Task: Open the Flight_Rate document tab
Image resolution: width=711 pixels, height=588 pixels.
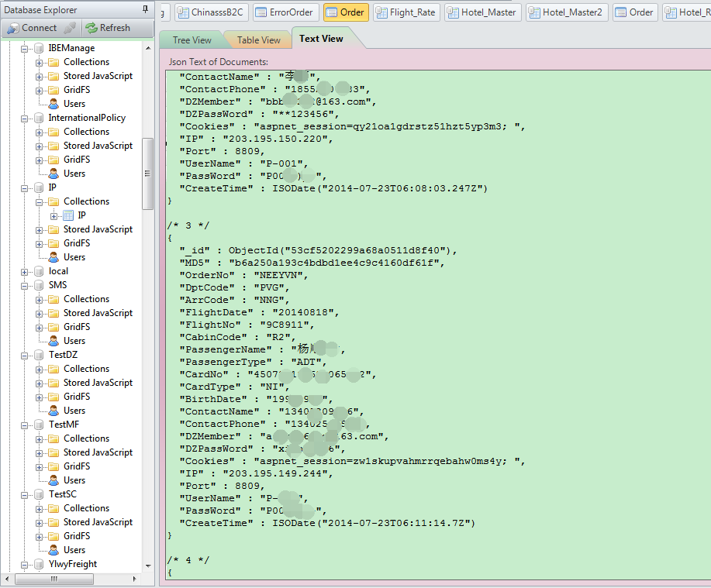Action: coord(407,12)
